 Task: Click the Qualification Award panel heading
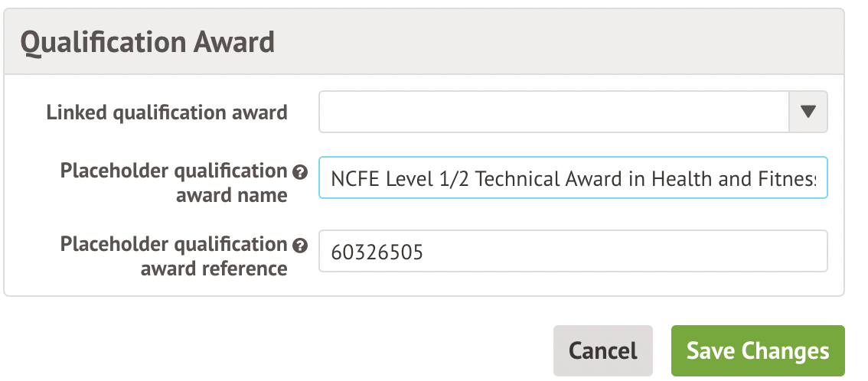[147, 42]
